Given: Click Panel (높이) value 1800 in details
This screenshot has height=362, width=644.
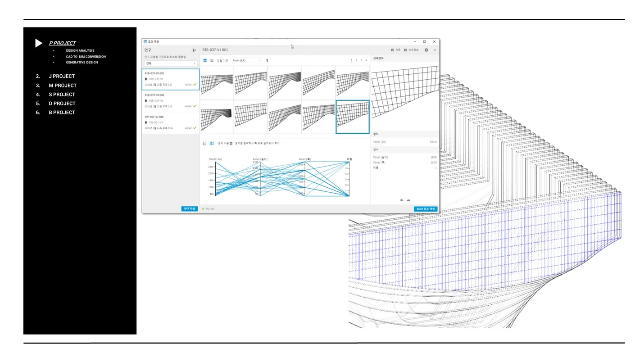Looking at the screenshot, I should [433, 157].
